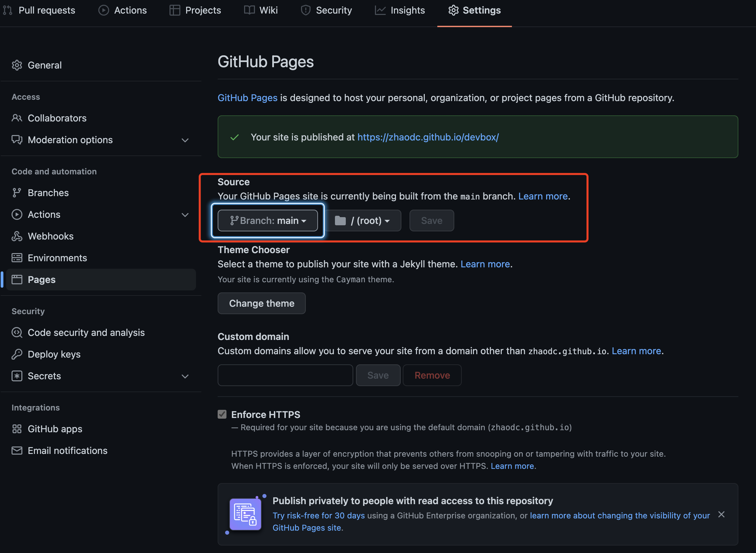
Task: Expand the sidebar Actions chevron
Action: click(x=185, y=215)
